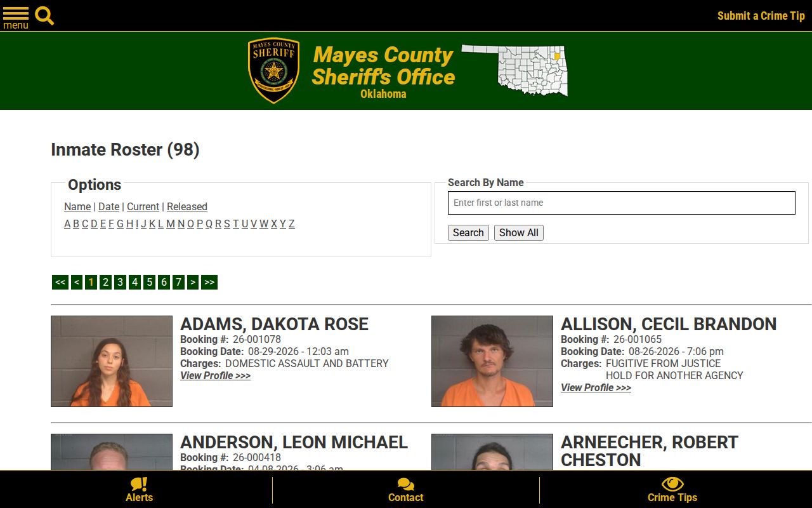Viewport: 812px width, 508px height.
Task: Show Current inmates
Action: [x=143, y=206]
